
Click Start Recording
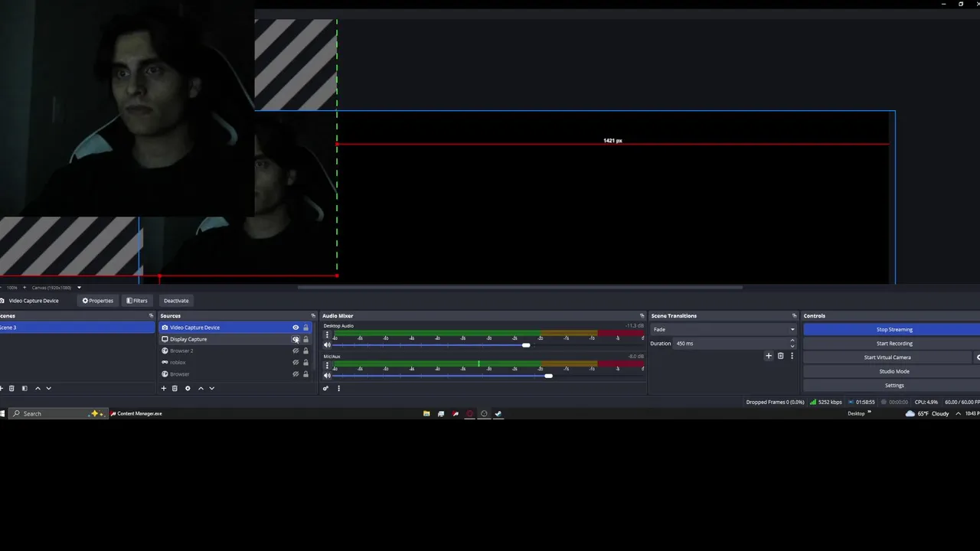[893, 343]
